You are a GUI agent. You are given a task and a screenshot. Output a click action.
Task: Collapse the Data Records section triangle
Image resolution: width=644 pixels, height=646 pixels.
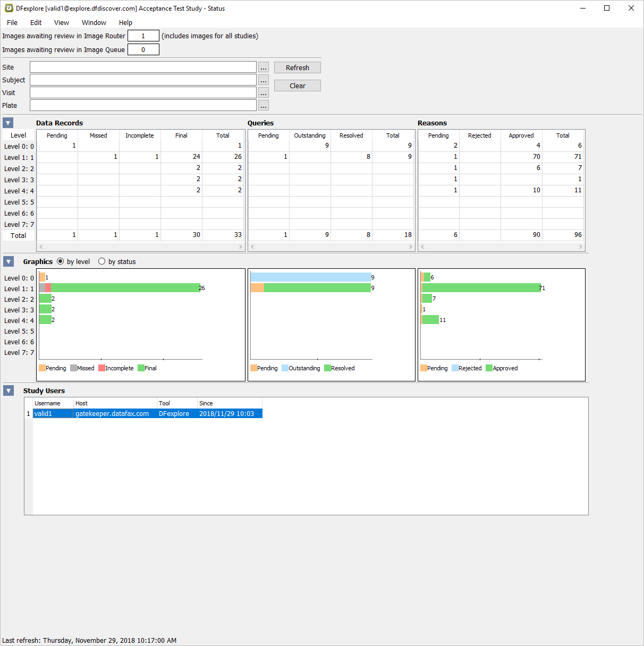click(8, 123)
